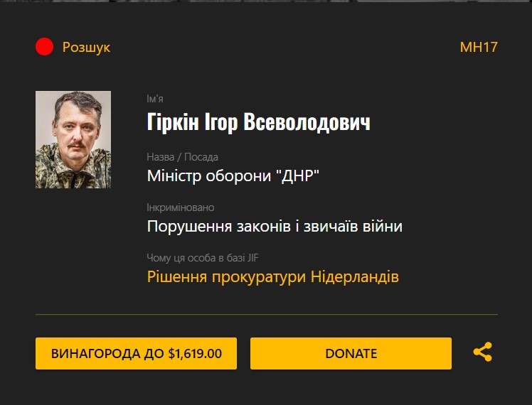Click the ВИНАГОРОДА ДО $1,619.00 button
The height and width of the screenshot is (405, 532).
136,353
